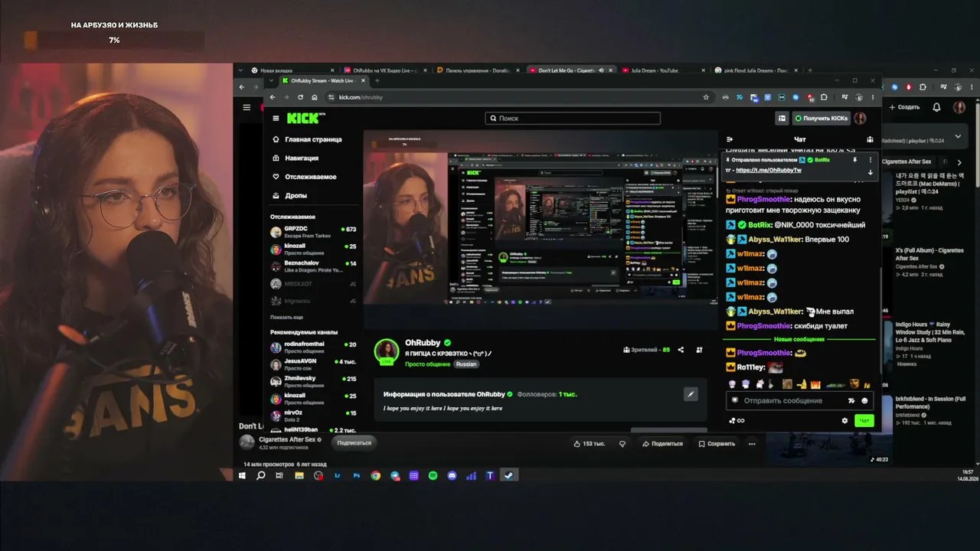Click the OhRubby channel avatar with LIVE badge

tap(386, 351)
